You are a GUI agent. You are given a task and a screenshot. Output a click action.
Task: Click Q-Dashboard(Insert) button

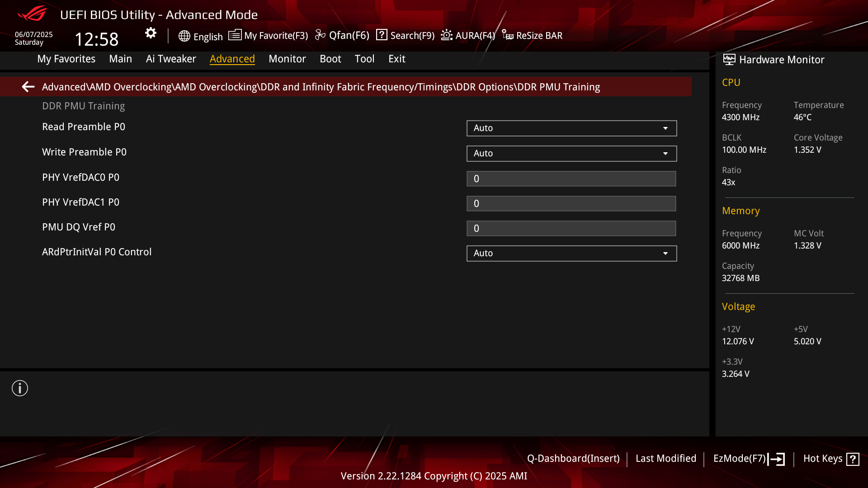pos(573,458)
